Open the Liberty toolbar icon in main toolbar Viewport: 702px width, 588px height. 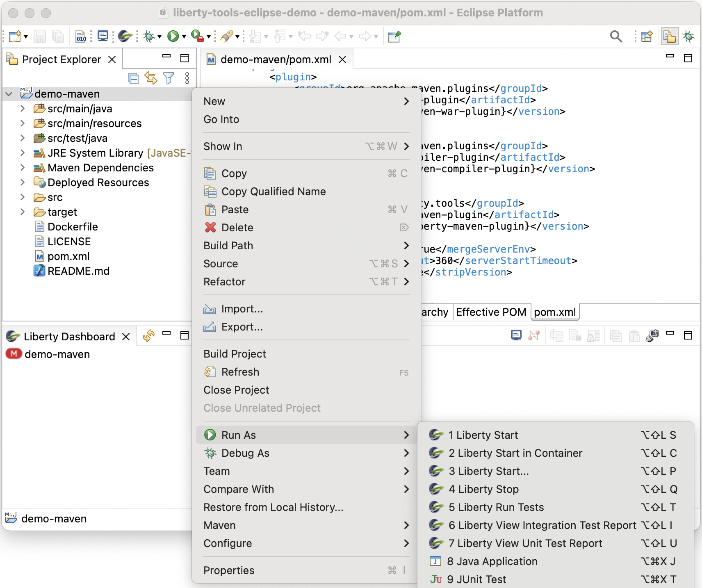(125, 36)
